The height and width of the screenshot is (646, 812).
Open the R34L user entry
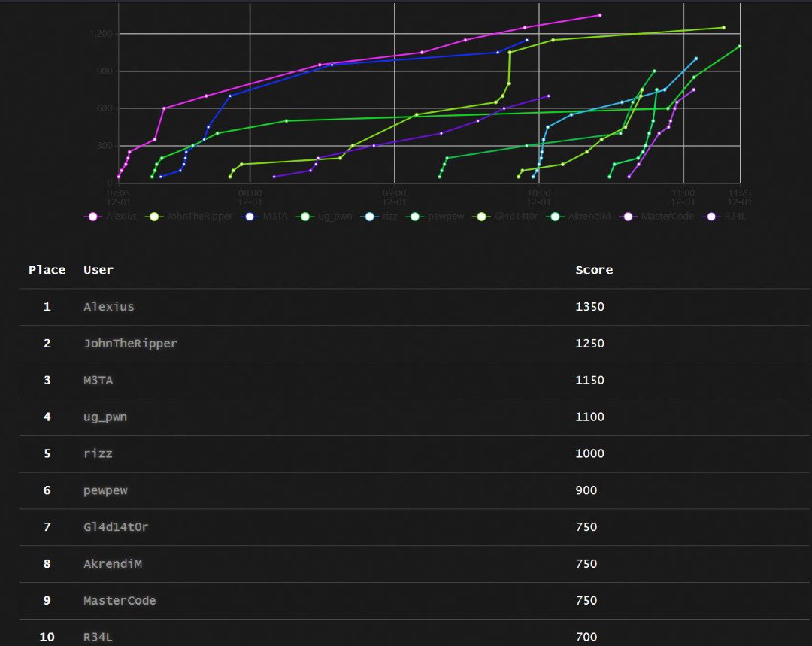pos(98,638)
